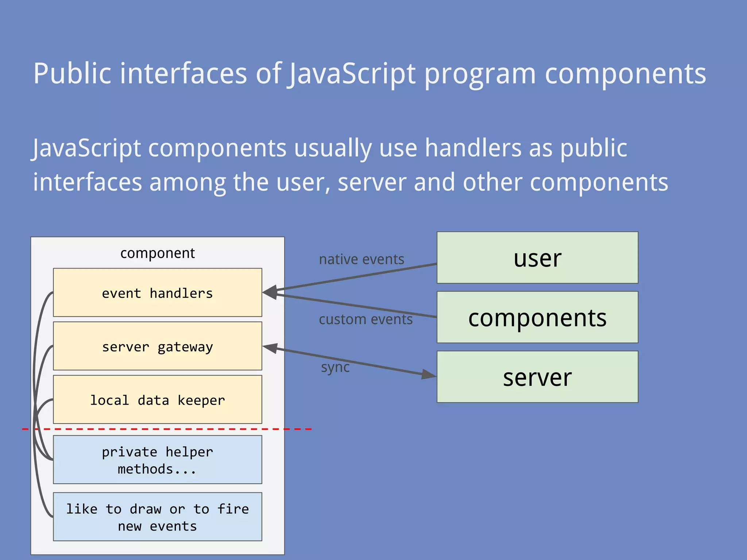Click the green 'server' box
This screenshot has width=747, height=560.
pyautogui.click(x=537, y=377)
